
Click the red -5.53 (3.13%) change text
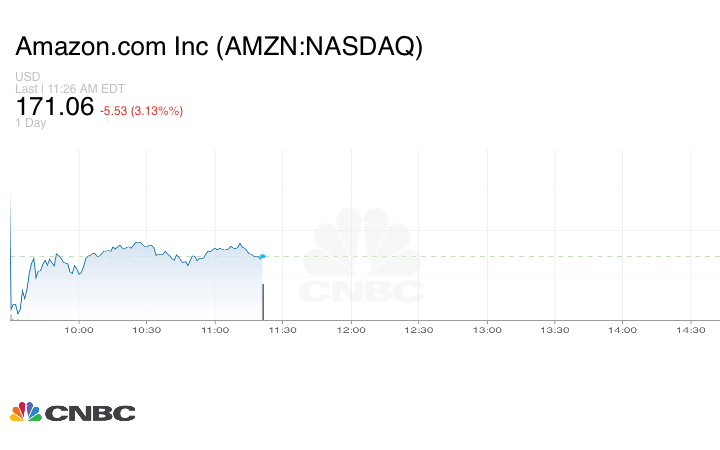141,110
